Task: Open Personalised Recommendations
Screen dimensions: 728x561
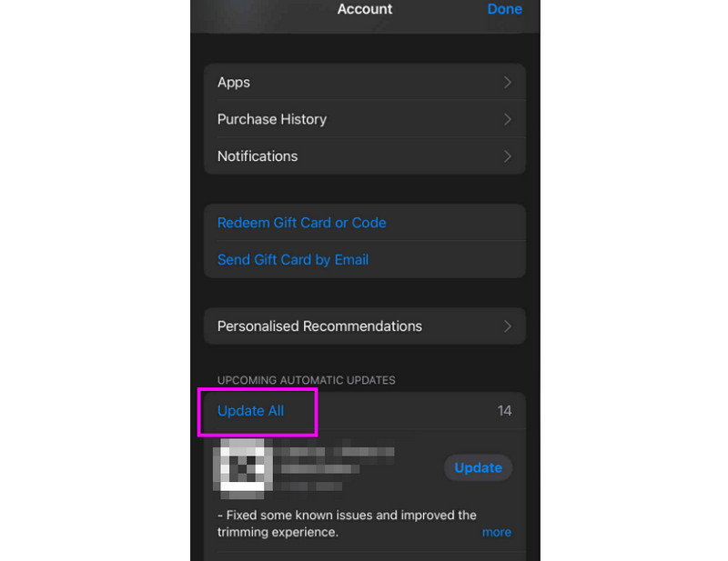Action: pos(365,326)
